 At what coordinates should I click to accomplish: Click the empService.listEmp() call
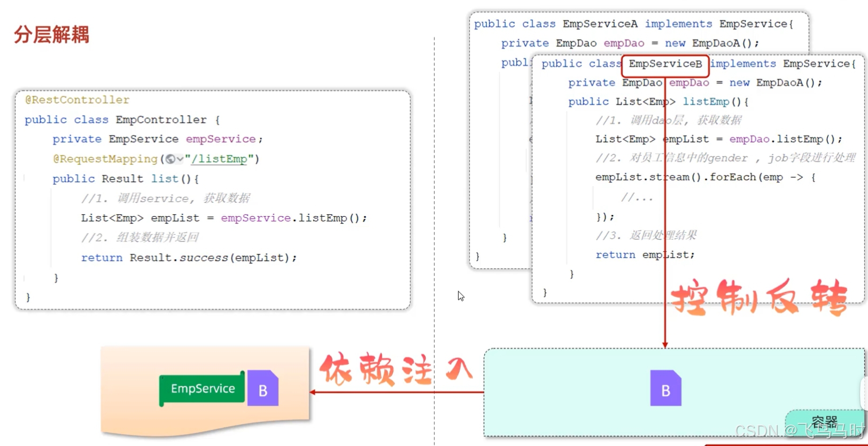[293, 218]
